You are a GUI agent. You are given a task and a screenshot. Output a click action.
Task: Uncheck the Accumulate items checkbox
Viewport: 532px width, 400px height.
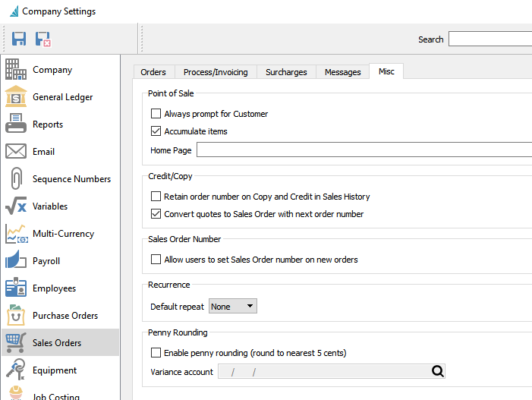pyautogui.click(x=156, y=131)
